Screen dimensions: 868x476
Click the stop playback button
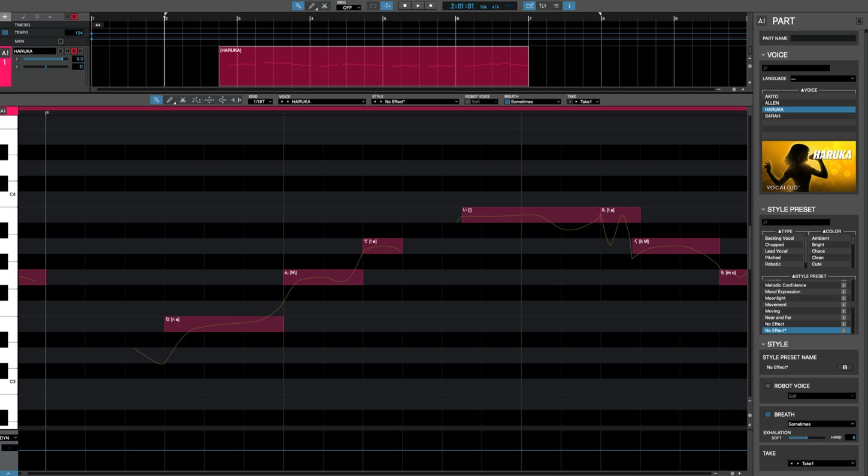coord(405,6)
